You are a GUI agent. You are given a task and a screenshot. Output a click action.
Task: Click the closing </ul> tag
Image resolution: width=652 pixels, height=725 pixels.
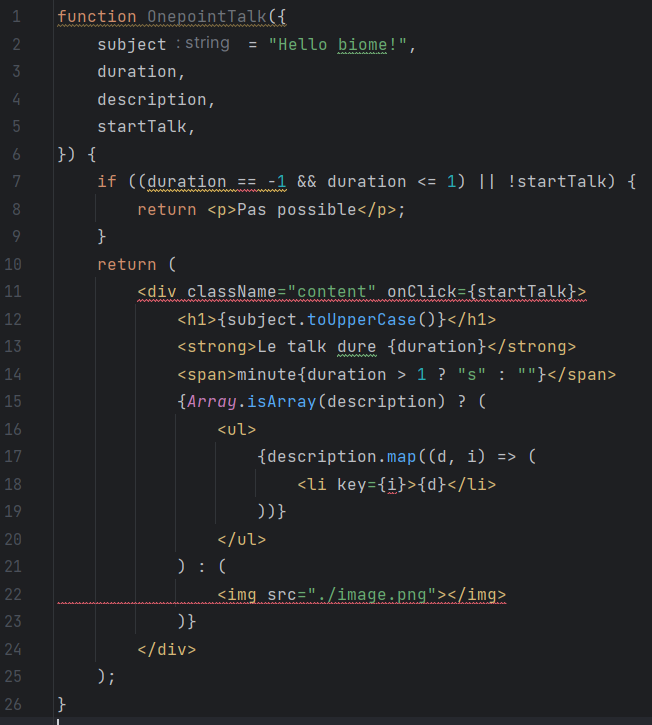(241, 540)
